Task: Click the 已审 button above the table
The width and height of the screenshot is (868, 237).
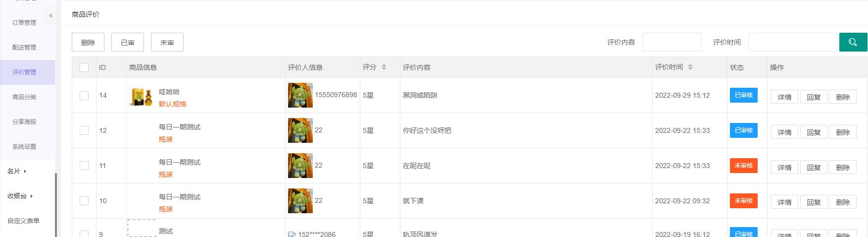Action: 128,42
